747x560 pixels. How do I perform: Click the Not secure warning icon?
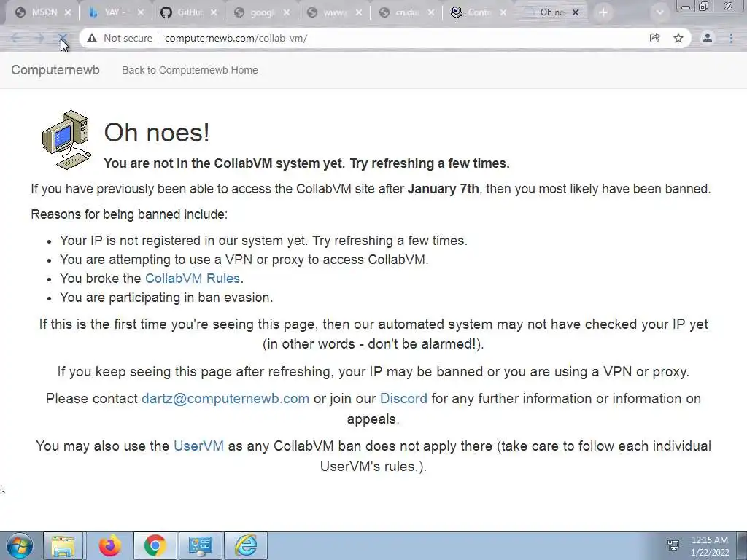[92, 38]
